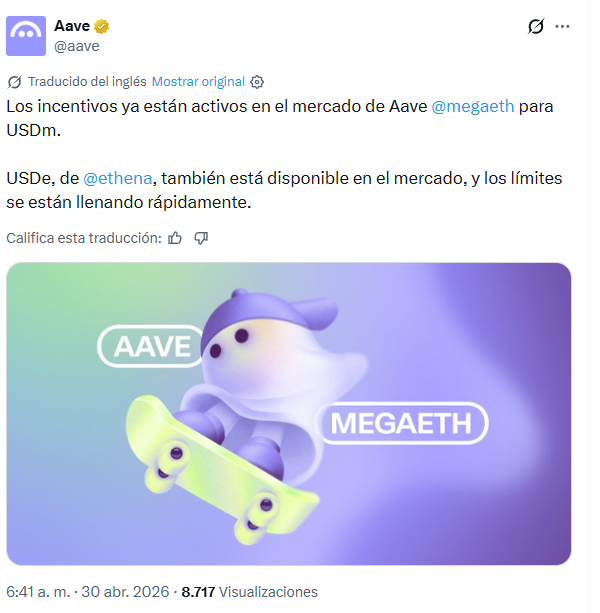Click the @aave handle
Image resolution: width=600 pixels, height=613 pixels.
click(x=77, y=46)
